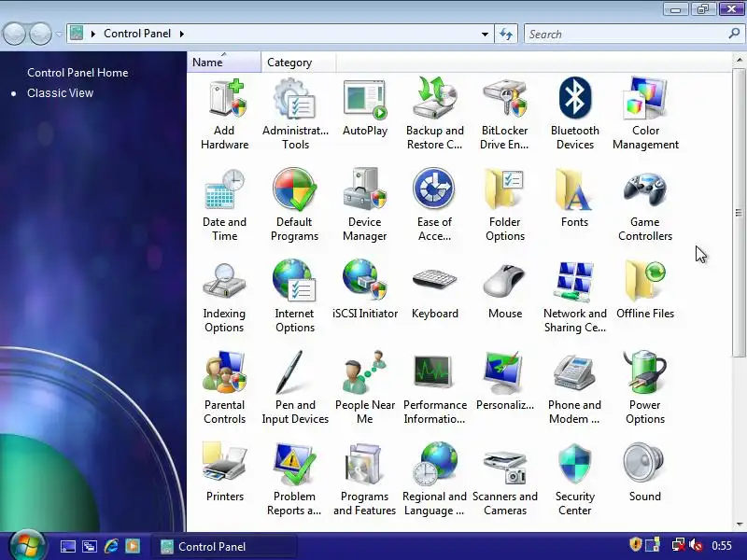The image size is (747, 560).
Task: Click the Search input field
Action: click(x=626, y=35)
